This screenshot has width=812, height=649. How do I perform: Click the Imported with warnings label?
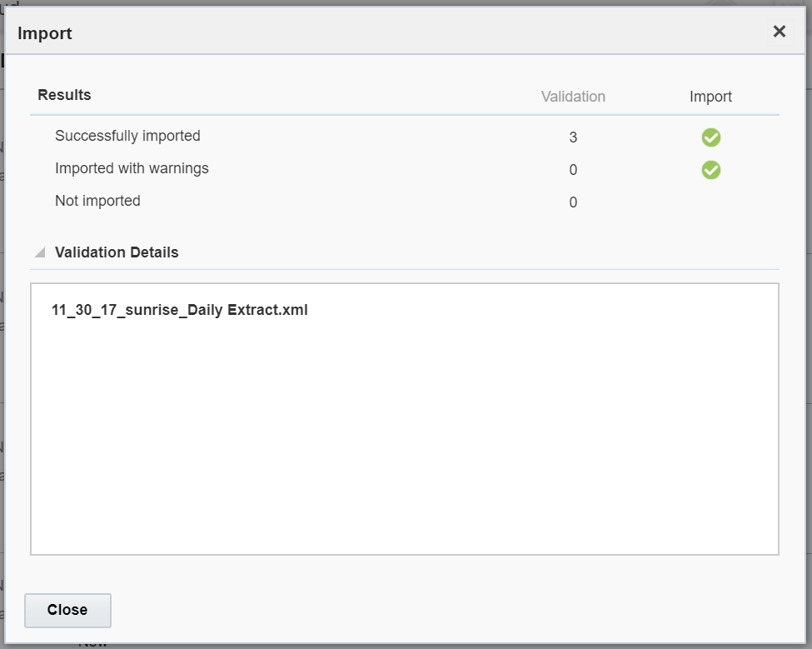tap(132, 168)
